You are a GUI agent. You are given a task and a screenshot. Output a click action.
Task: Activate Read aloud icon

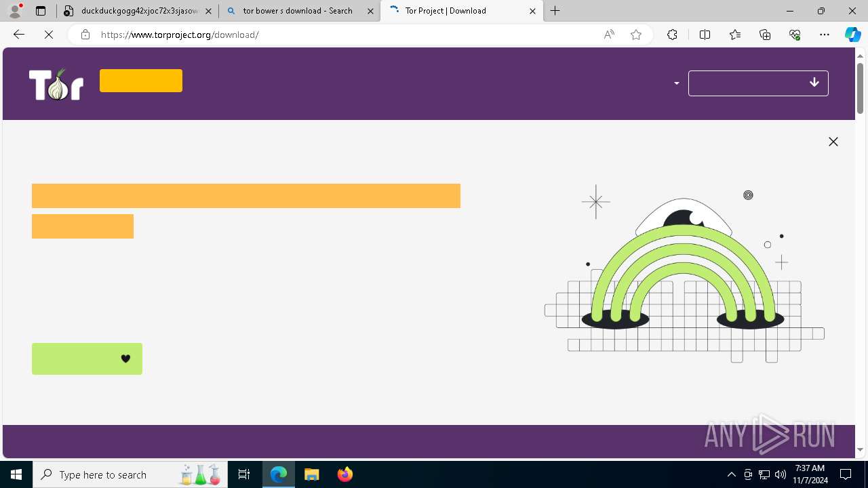tap(609, 35)
